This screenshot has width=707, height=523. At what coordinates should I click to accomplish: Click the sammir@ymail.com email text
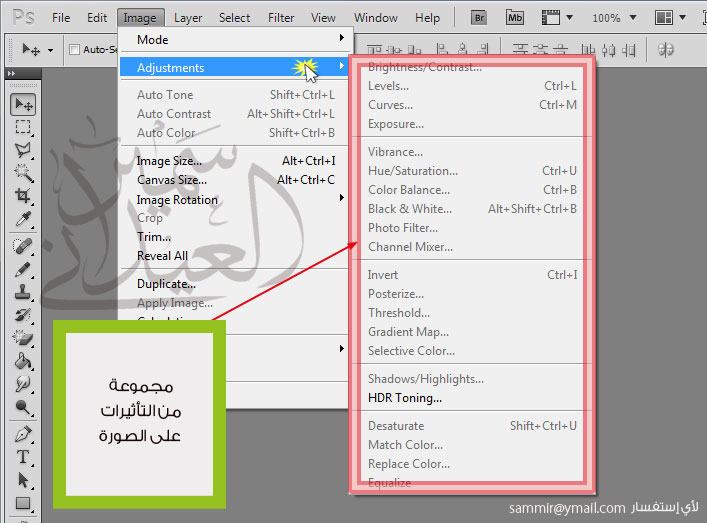pyautogui.click(x=567, y=508)
